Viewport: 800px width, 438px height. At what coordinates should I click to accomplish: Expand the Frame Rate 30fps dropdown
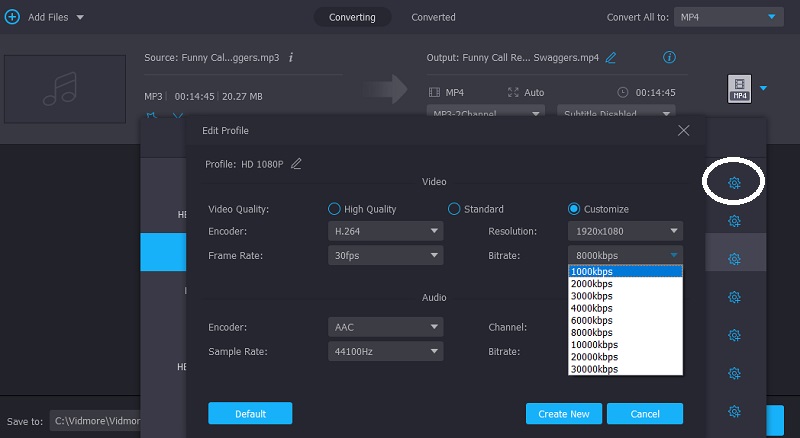click(x=385, y=255)
